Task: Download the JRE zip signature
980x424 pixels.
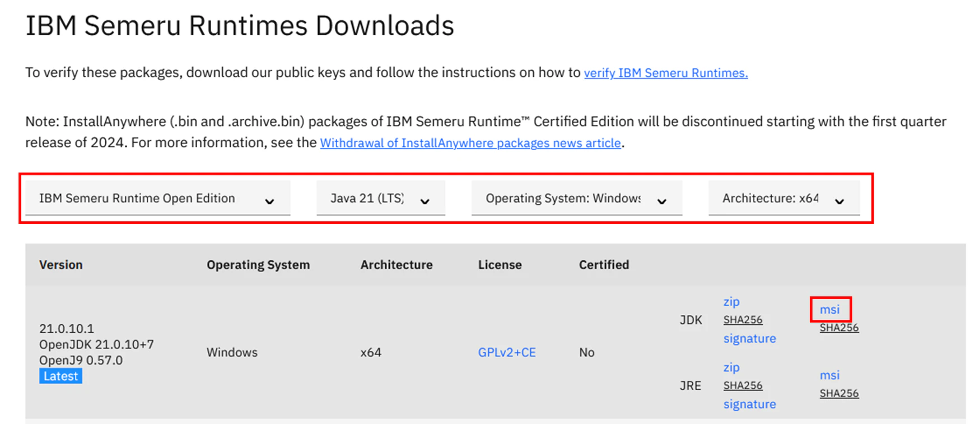Action: pos(749,404)
